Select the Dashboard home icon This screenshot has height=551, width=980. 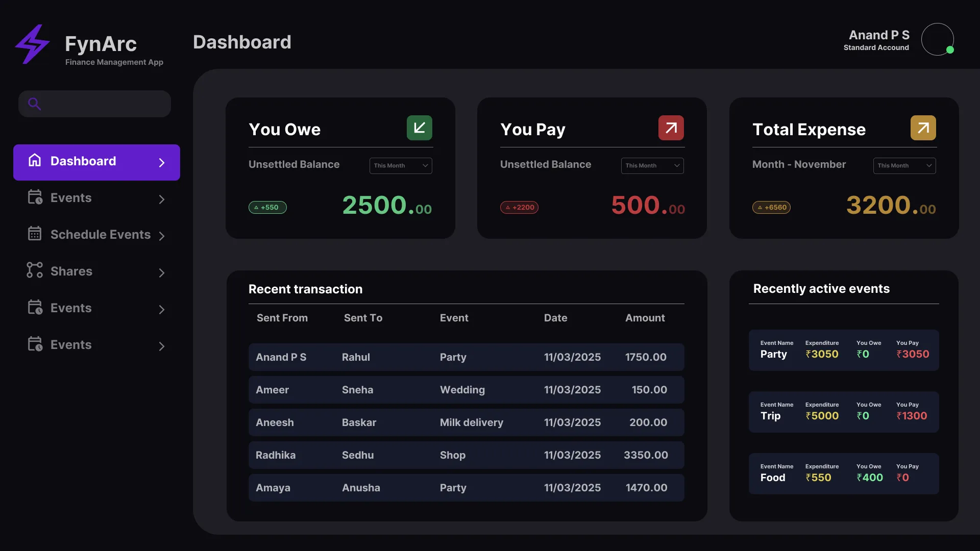pyautogui.click(x=34, y=161)
